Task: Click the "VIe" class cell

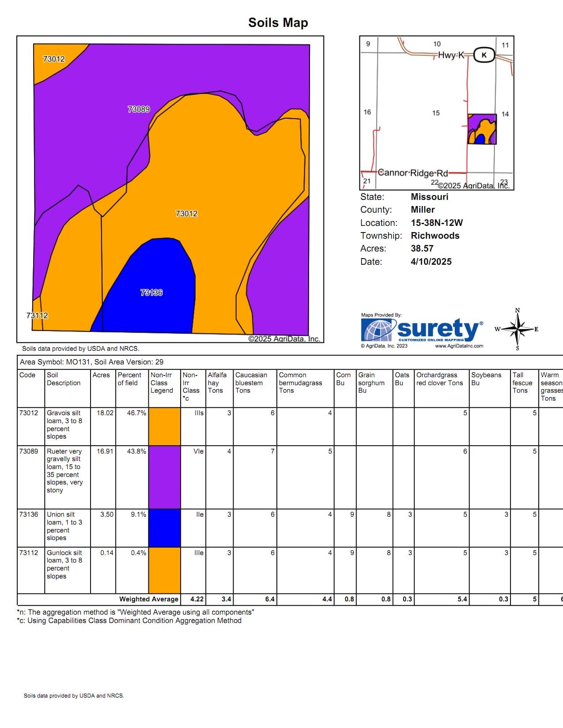Action: point(199,451)
